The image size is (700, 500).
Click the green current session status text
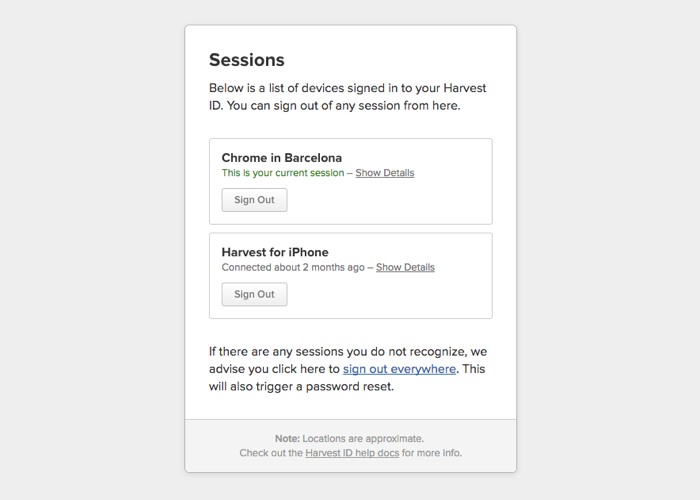tap(283, 173)
